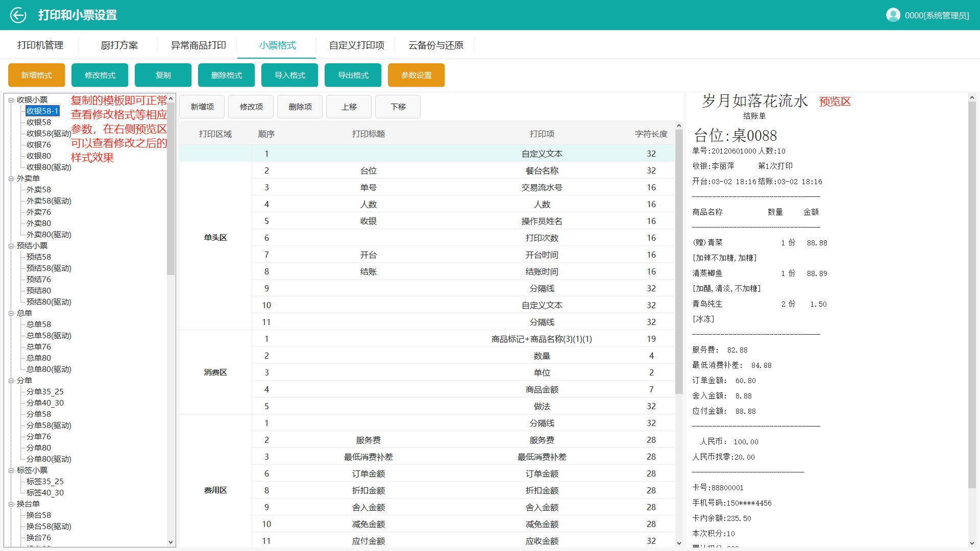
Task: Click the 删除项 button
Action: [300, 107]
